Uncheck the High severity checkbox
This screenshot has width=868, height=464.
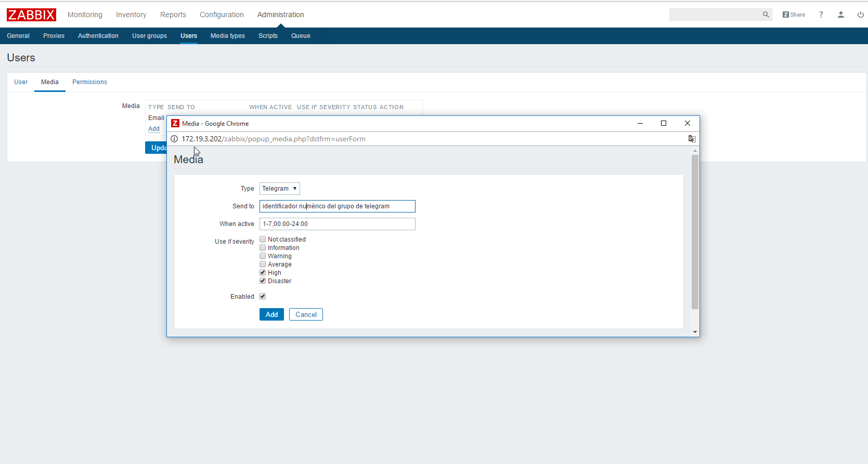(263, 273)
